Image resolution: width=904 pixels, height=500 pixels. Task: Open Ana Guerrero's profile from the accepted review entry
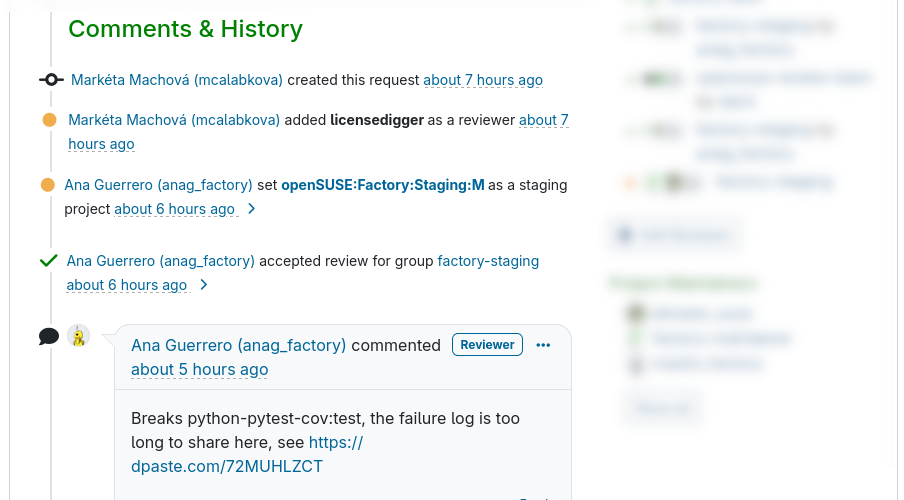click(161, 261)
